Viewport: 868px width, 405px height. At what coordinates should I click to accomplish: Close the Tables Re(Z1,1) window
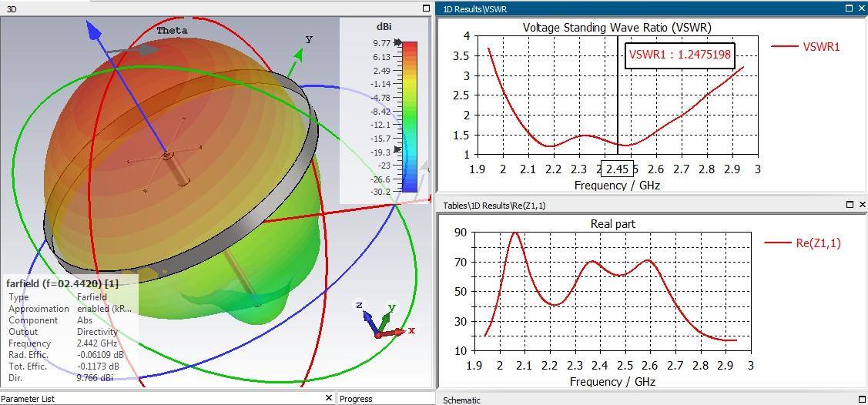(x=862, y=205)
